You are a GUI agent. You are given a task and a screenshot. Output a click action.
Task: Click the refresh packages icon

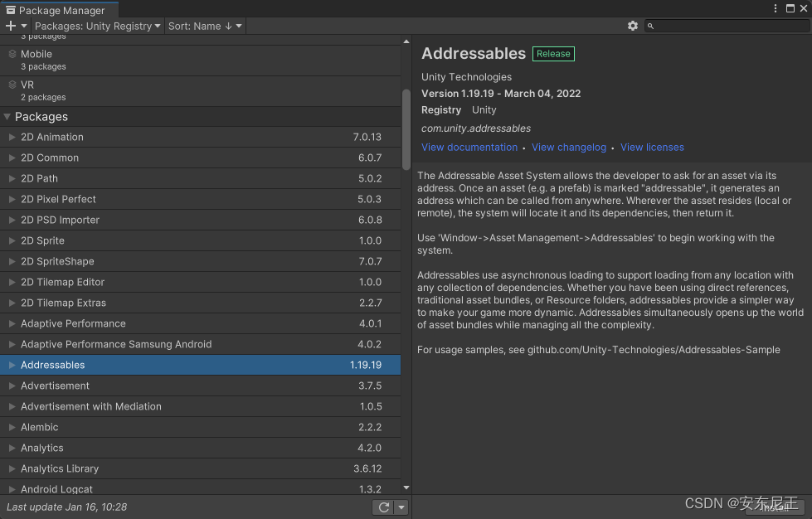384,507
